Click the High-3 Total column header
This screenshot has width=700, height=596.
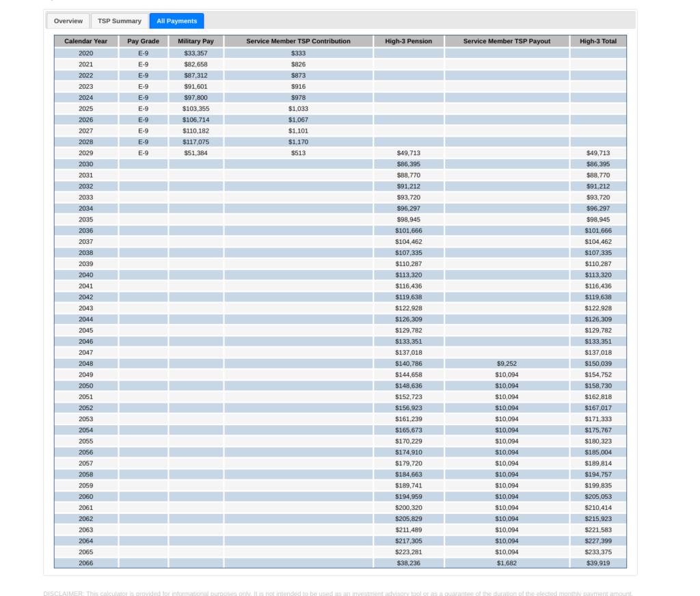tap(598, 41)
